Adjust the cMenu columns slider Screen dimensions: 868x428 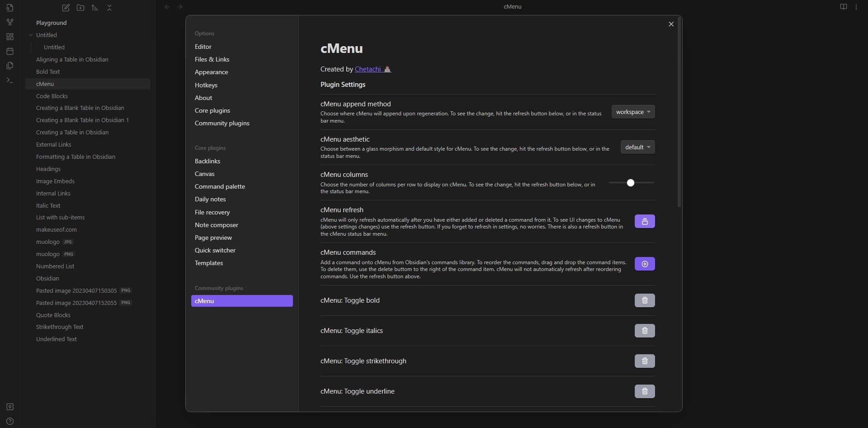[x=631, y=183]
